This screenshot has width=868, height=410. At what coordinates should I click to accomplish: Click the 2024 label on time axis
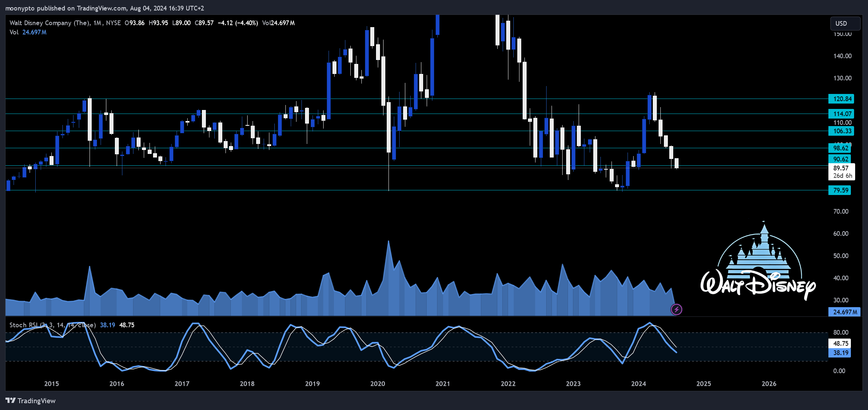[639, 384]
